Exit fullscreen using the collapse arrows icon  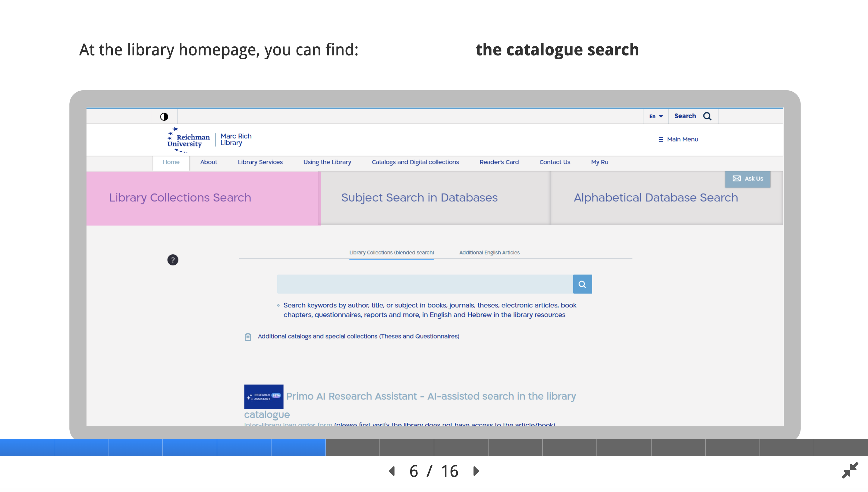tap(850, 470)
